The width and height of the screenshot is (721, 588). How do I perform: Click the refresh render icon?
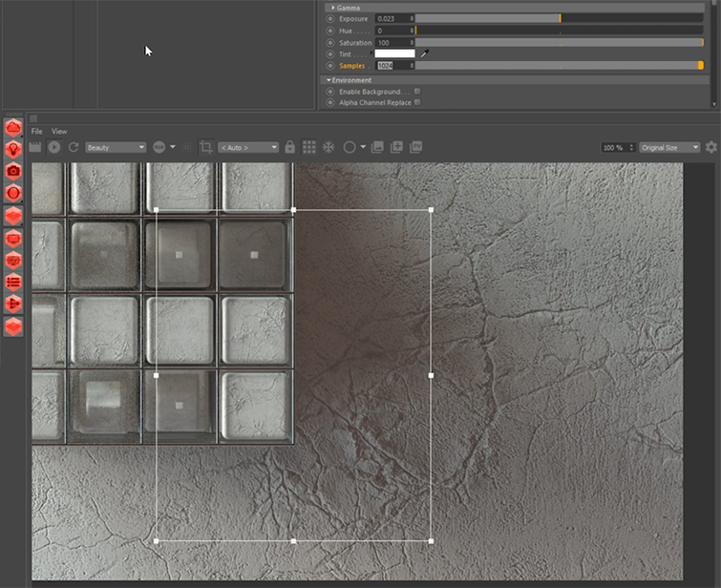pyautogui.click(x=73, y=147)
